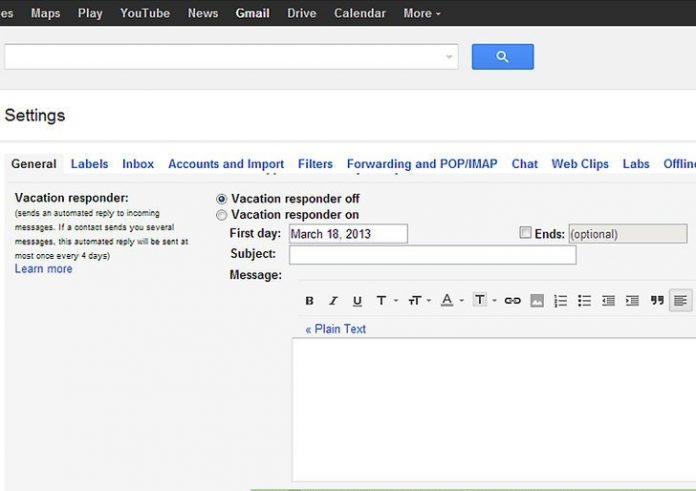Click the Learn more link
696x491 pixels.
[x=43, y=269]
